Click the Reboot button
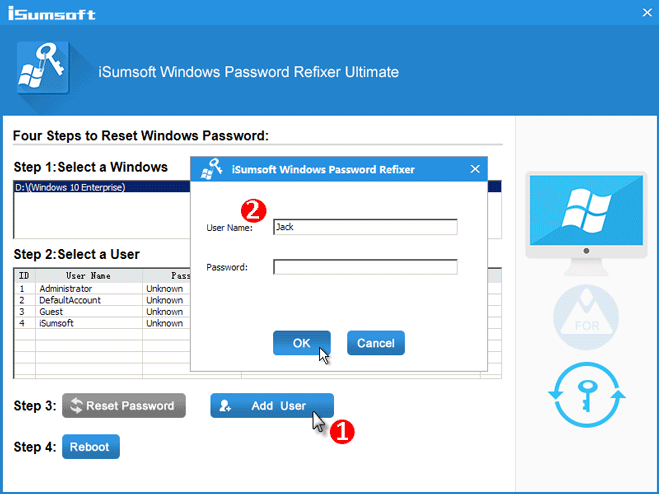Screen dimensions: 659x494 tap(91, 446)
